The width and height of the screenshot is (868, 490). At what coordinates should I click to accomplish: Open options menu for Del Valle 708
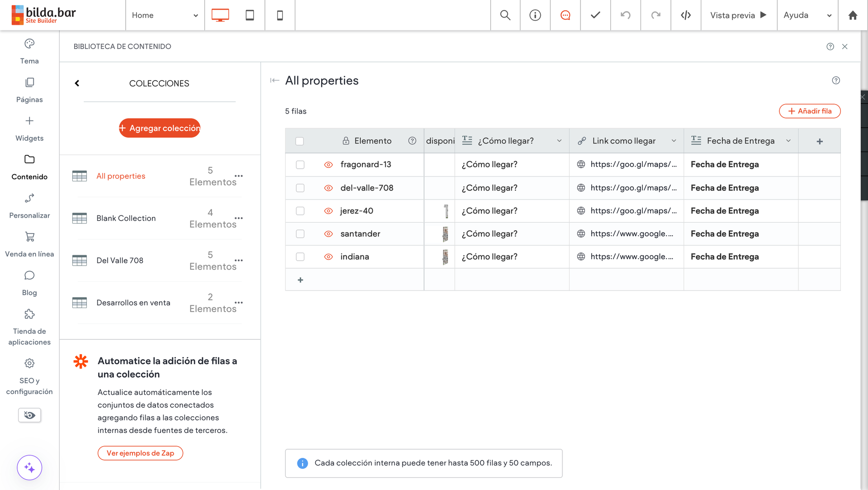coord(239,261)
